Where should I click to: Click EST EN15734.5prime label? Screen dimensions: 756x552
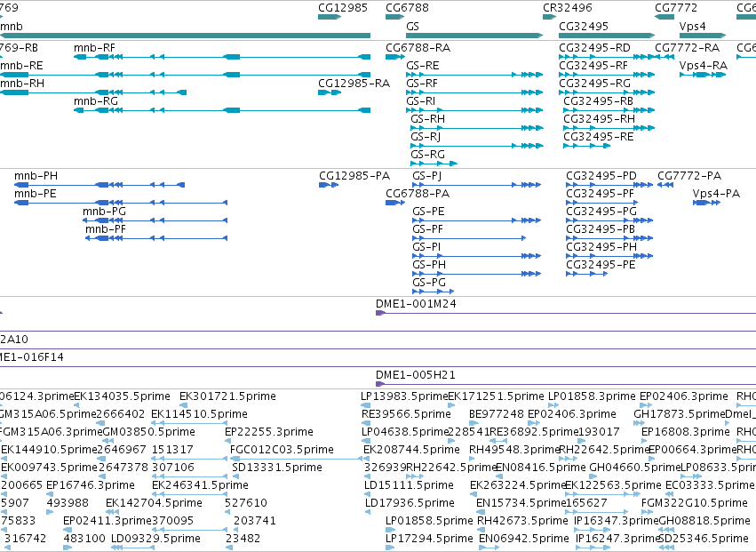521,504
